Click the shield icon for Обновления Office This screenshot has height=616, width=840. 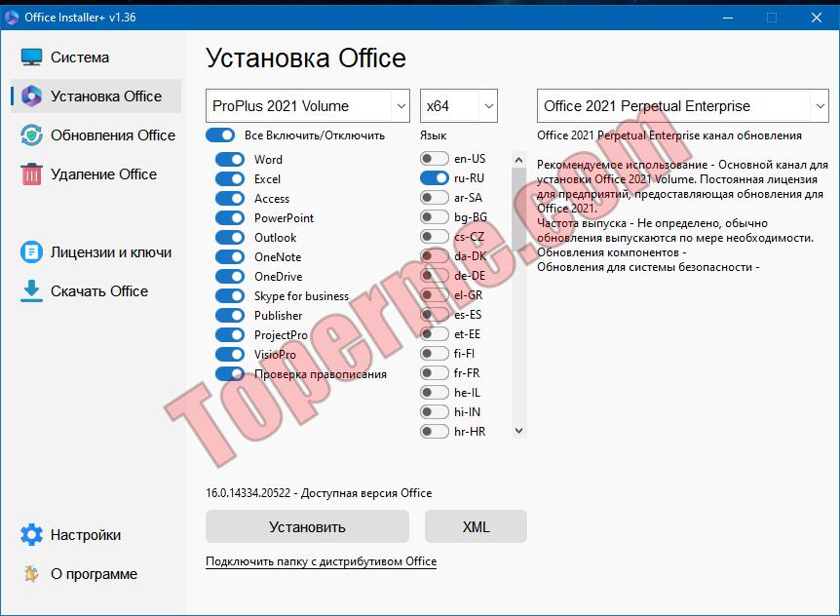pyautogui.click(x=31, y=135)
